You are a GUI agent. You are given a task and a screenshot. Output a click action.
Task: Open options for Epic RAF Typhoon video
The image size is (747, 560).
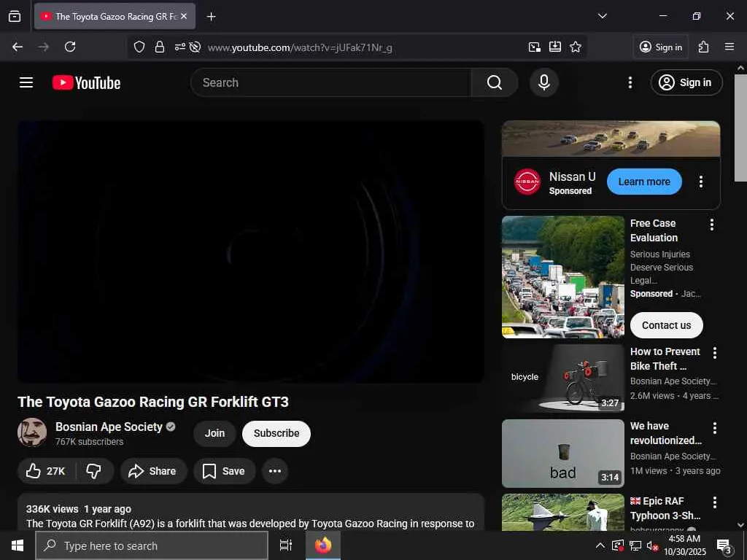715,502
